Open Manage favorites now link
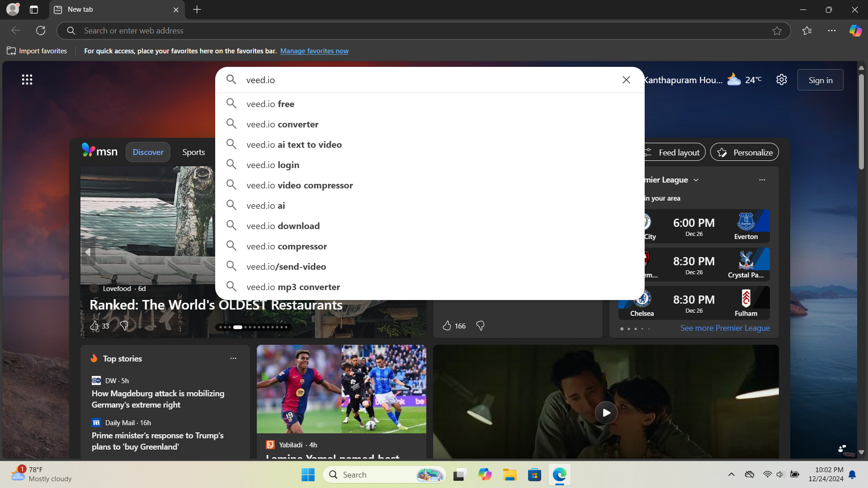The image size is (868, 488). click(314, 51)
